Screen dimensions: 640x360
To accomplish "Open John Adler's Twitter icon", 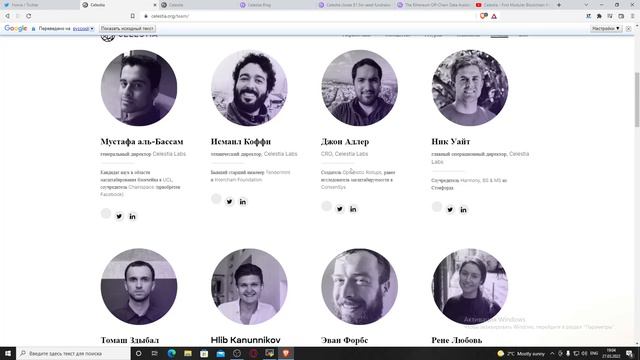I will [x=340, y=209].
